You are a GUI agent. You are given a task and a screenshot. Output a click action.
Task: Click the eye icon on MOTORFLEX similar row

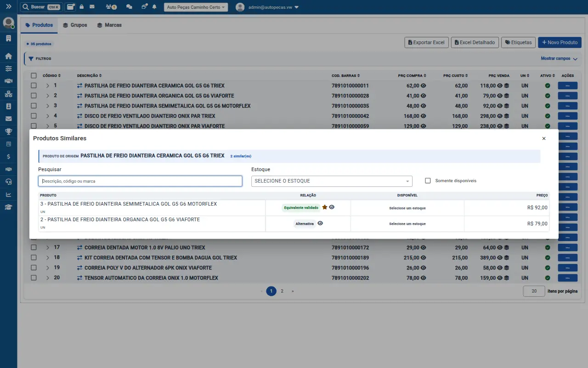(x=332, y=207)
